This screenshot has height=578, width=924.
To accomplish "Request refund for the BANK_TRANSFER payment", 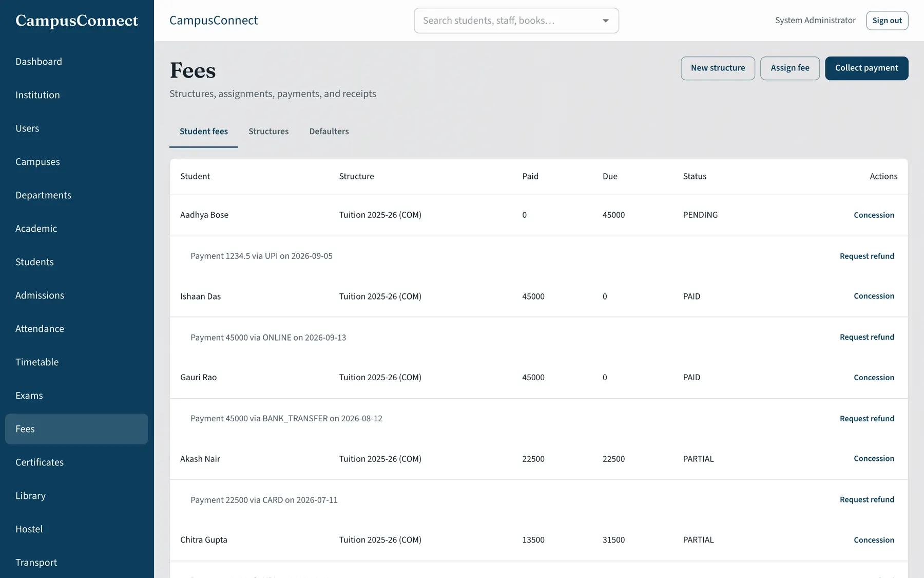I will click(x=867, y=419).
